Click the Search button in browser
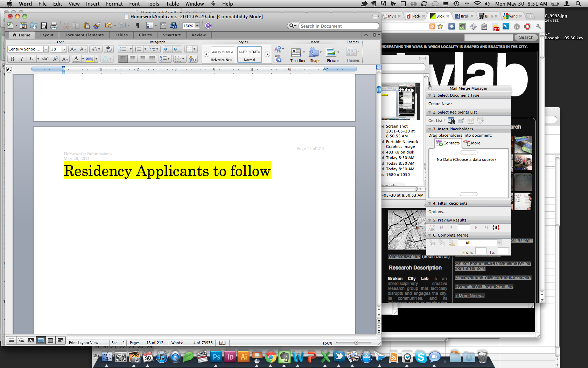The width and height of the screenshot is (588, 368). pyautogui.click(x=526, y=38)
